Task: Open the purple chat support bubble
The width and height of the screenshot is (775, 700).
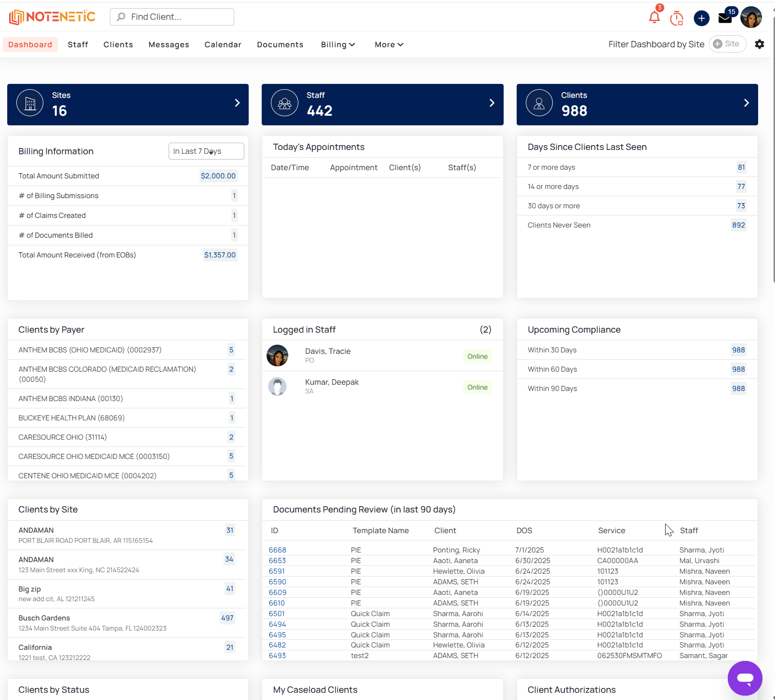Action: pos(745,678)
